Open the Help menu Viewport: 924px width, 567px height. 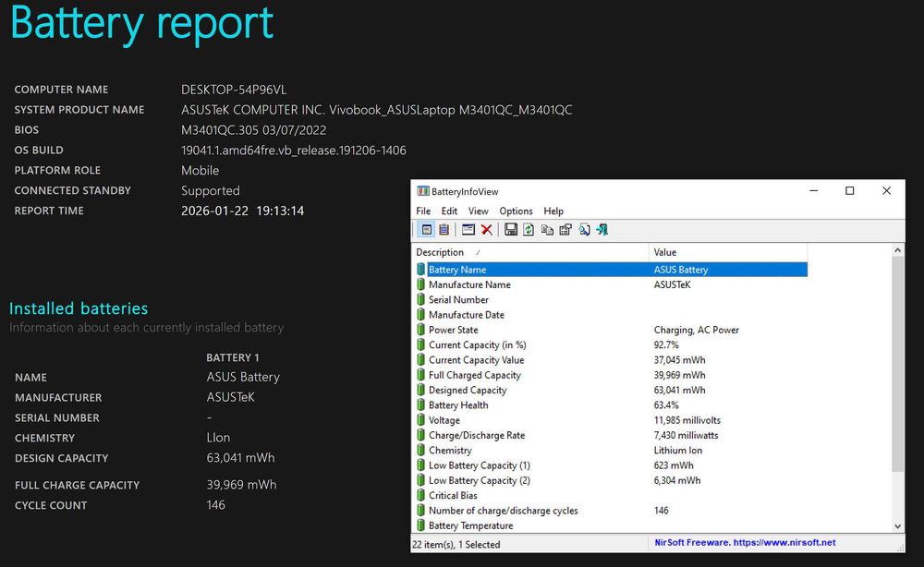pyautogui.click(x=553, y=211)
